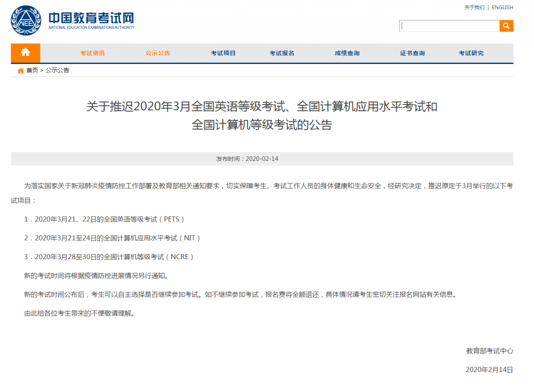The height and width of the screenshot is (392, 534).
Task: Open the 考试研究 menu item
Action: click(471, 53)
